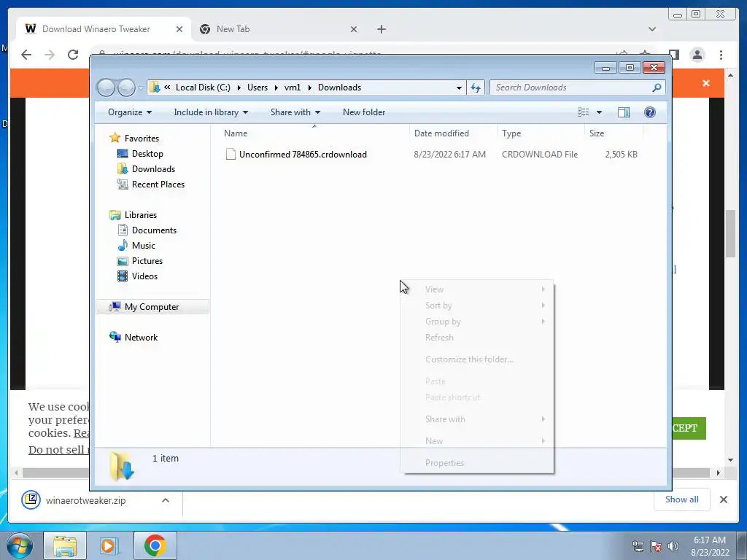This screenshot has height=560, width=747.
Task: Choose Group by in the context menu
Action: pos(477,322)
